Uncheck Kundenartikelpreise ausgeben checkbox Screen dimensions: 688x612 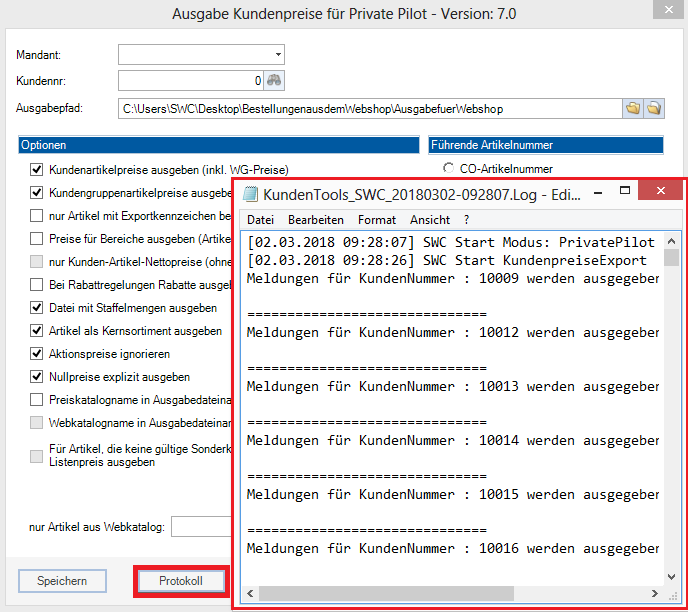37,170
